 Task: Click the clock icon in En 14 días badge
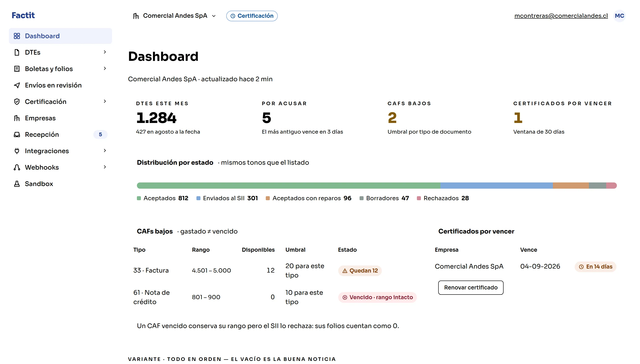(x=581, y=267)
